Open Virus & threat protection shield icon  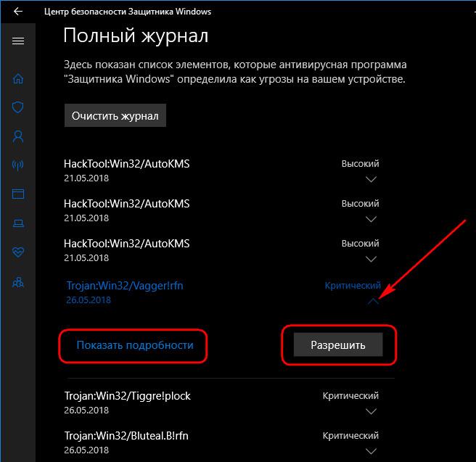click(18, 107)
